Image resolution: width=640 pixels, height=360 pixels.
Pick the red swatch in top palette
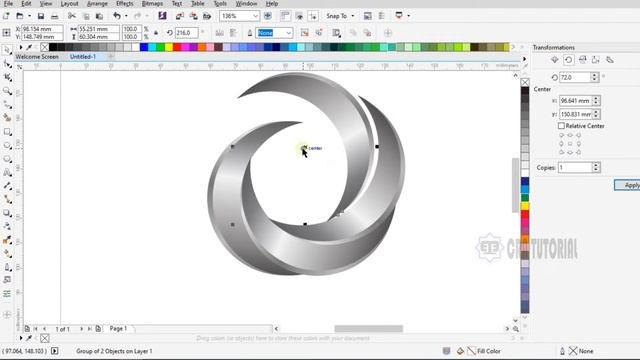pos(177,47)
